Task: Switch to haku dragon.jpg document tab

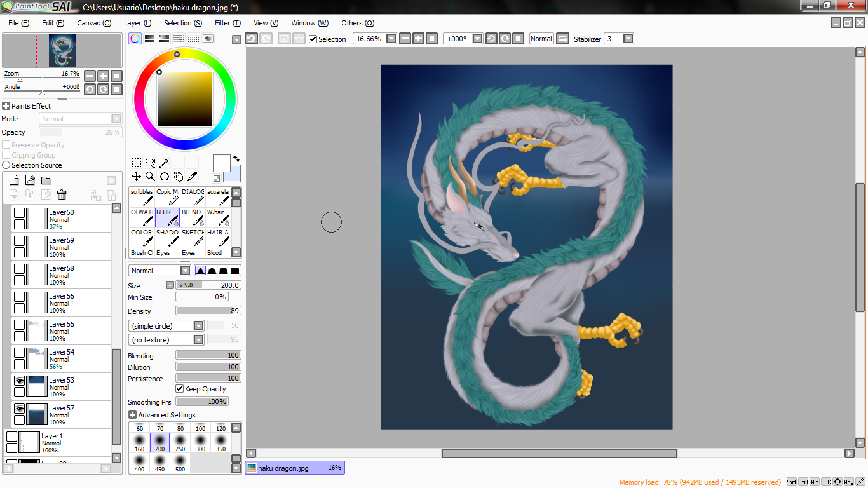Action: (x=295, y=468)
